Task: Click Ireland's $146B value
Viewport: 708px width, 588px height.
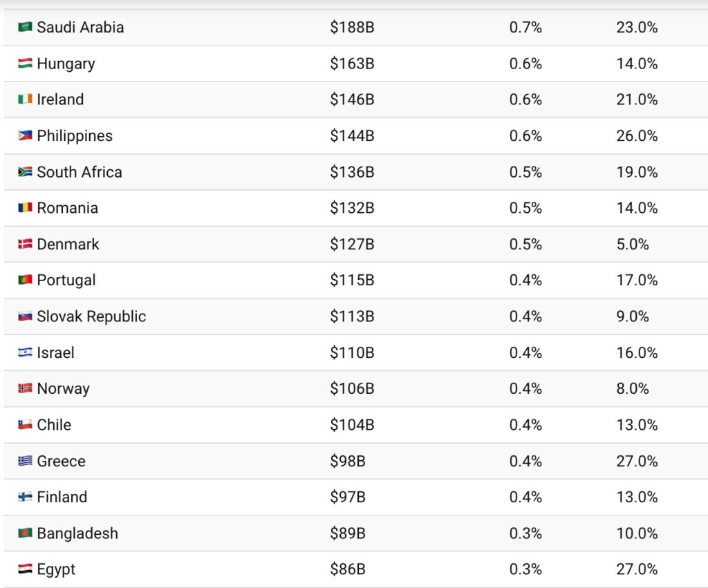Action: [x=352, y=99]
